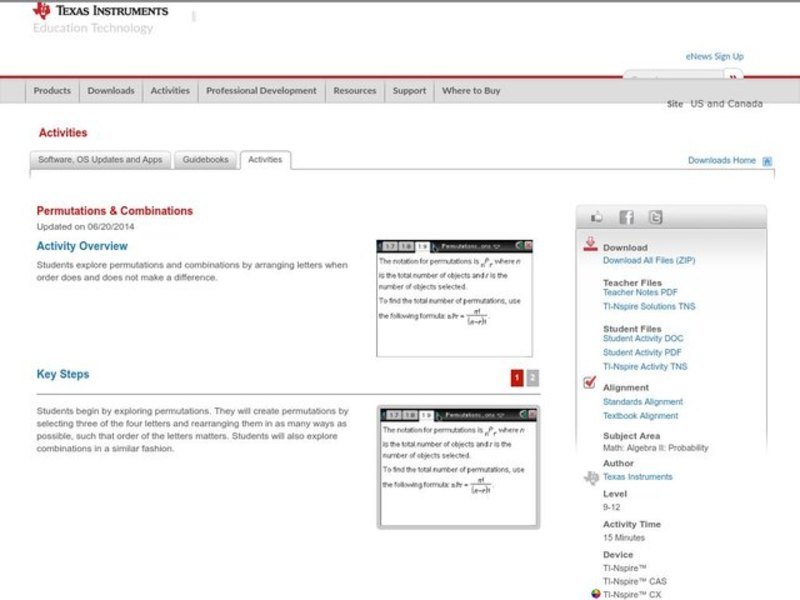Viewport: 800px width, 600px height.
Task: Click the Texas Instruments author link
Action: pos(637,477)
